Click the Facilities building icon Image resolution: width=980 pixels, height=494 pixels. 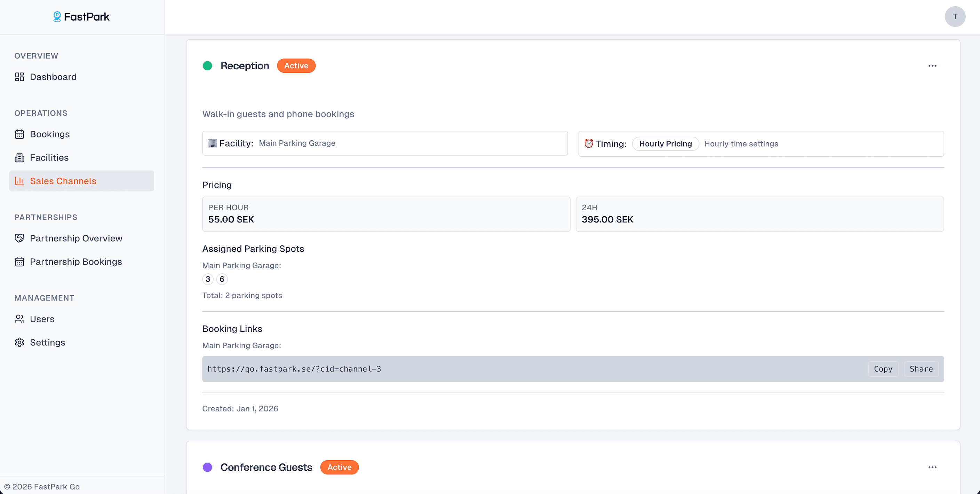pos(19,158)
